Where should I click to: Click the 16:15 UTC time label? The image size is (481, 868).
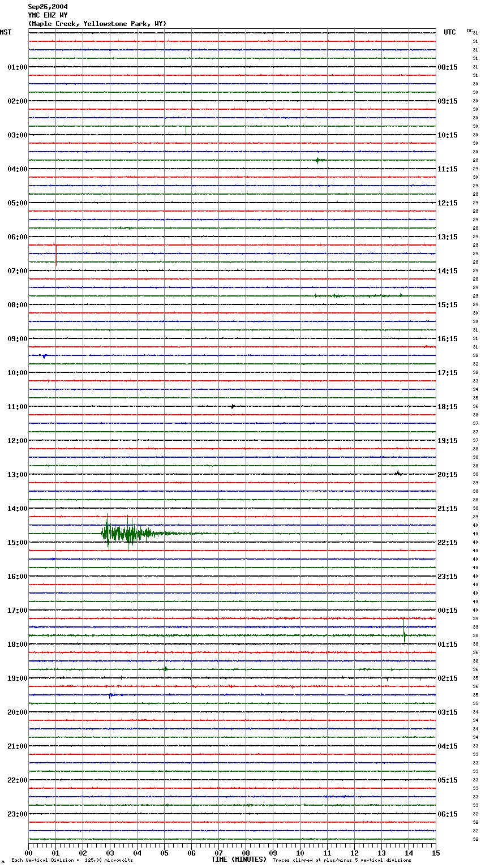coord(448,339)
